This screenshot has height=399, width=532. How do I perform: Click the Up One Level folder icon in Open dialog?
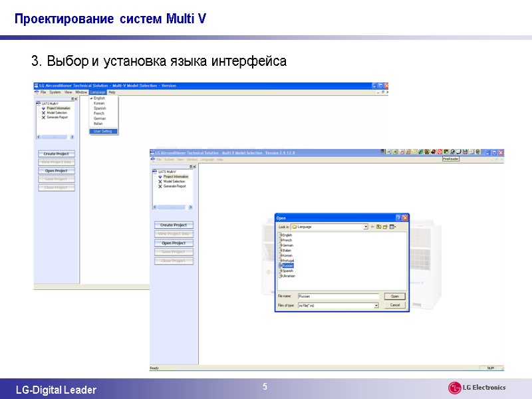(x=378, y=227)
